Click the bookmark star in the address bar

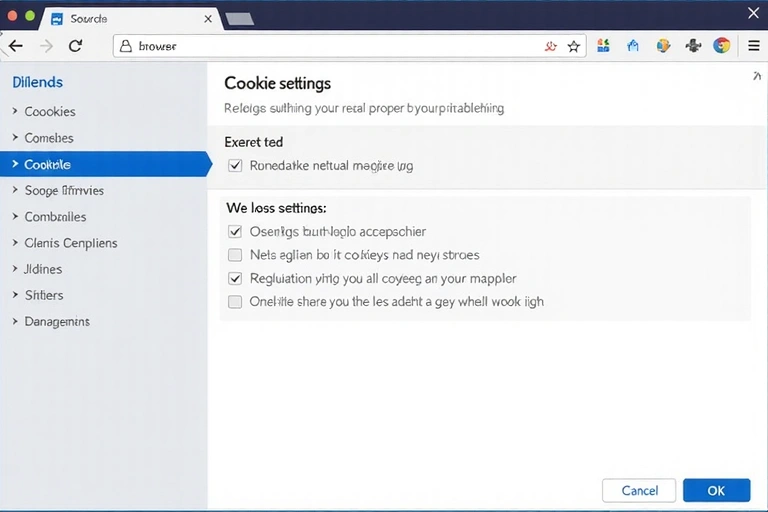tap(574, 46)
